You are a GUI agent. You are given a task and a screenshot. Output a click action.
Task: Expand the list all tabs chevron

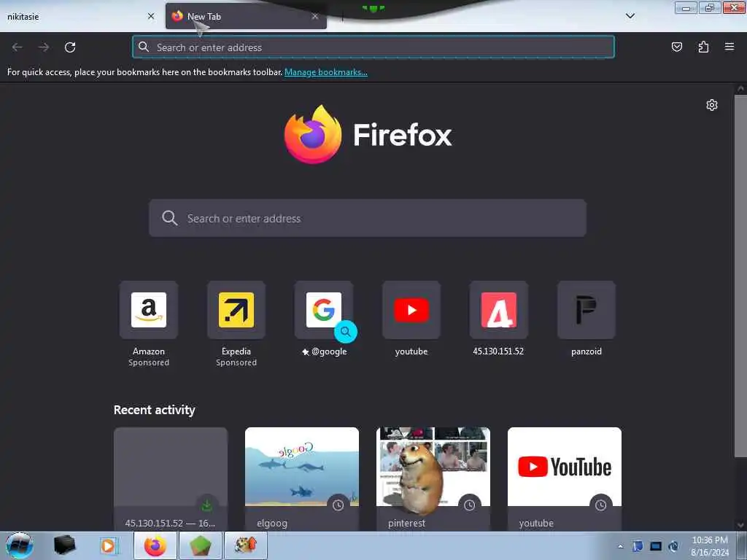tap(630, 16)
